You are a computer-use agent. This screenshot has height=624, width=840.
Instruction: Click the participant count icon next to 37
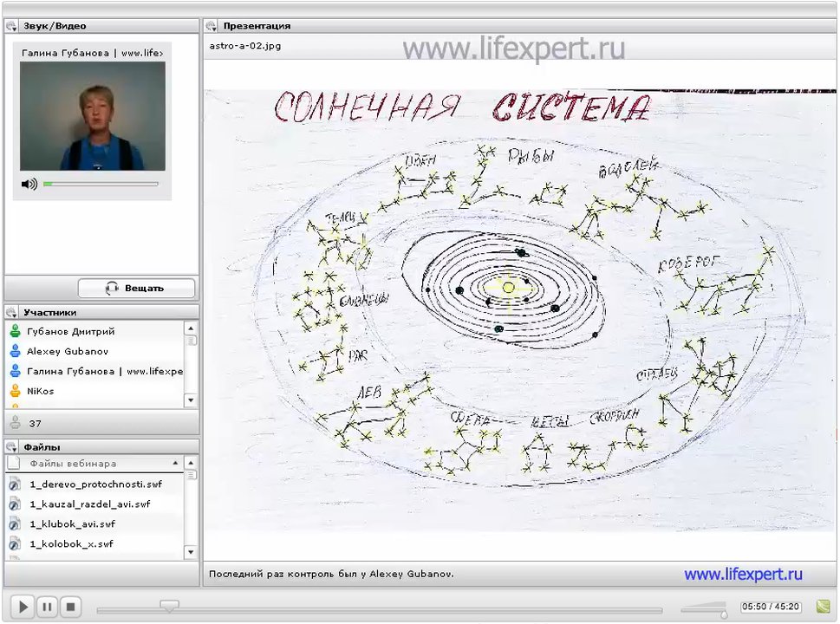(x=16, y=423)
